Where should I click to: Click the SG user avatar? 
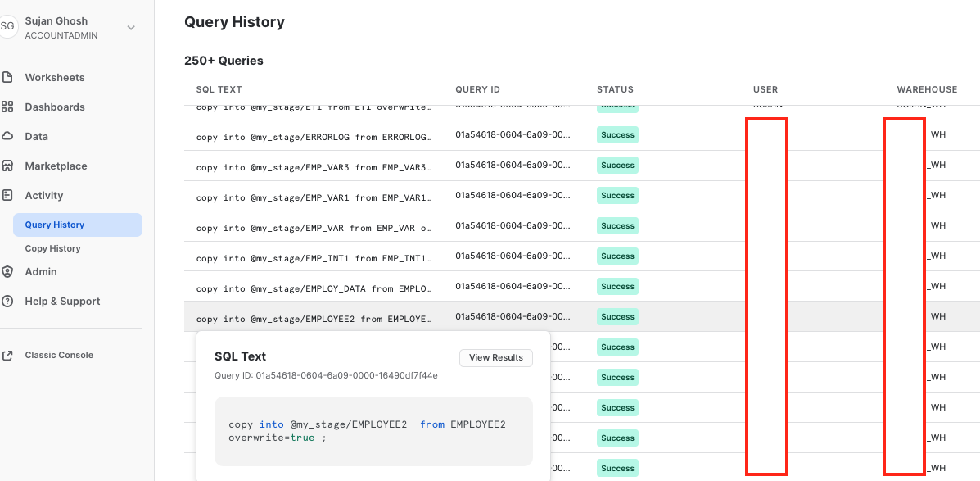coord(7,27)
